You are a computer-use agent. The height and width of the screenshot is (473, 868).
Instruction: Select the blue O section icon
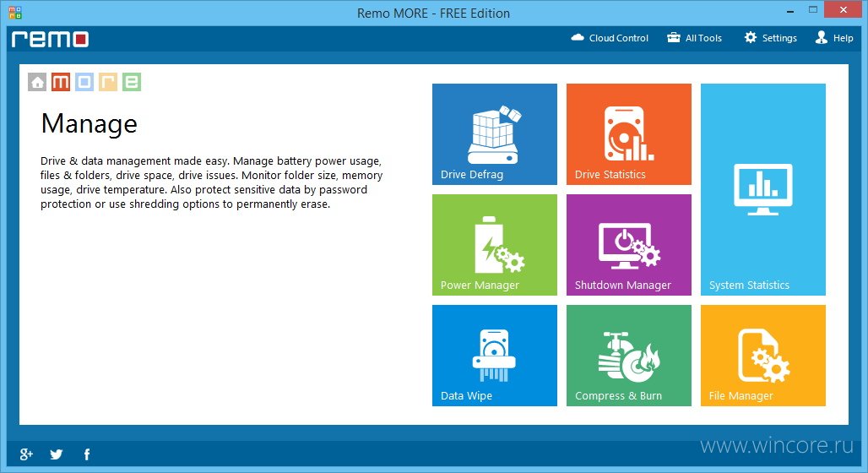pyautogui.click(x=84, y=82)
